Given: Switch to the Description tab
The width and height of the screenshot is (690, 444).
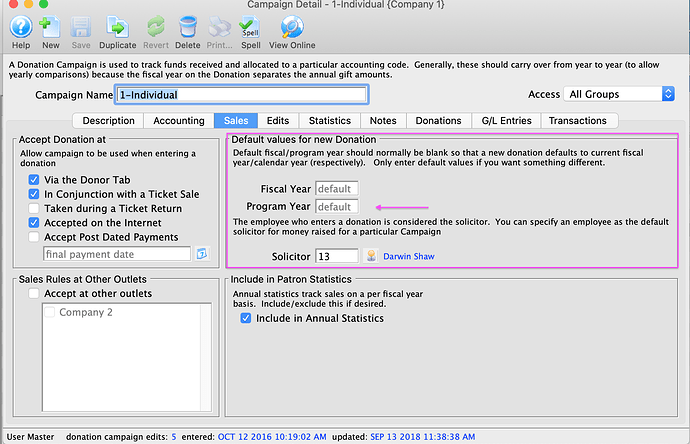Looking at the screenshot, I should pos(108,121).
